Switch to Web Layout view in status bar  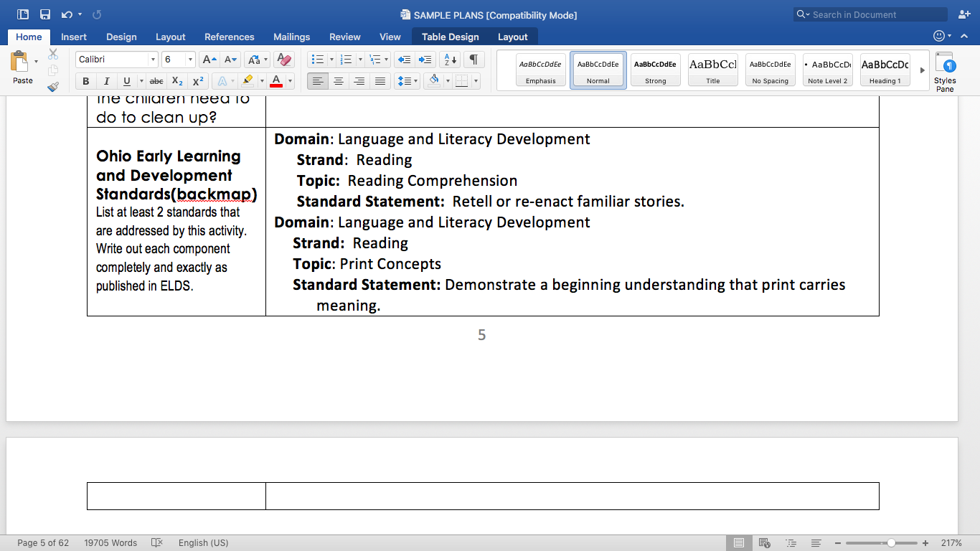[765, 543]
